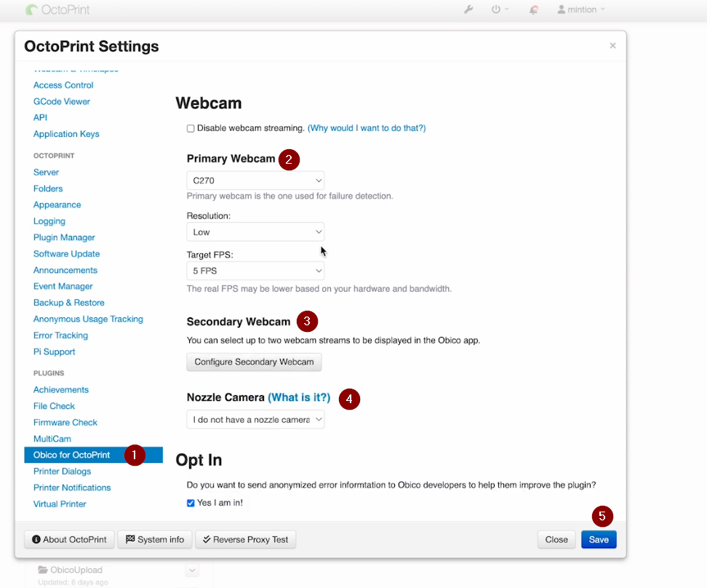
Task: Click Configure Secondary Webcam button
Action: click(x=254, y=362)
